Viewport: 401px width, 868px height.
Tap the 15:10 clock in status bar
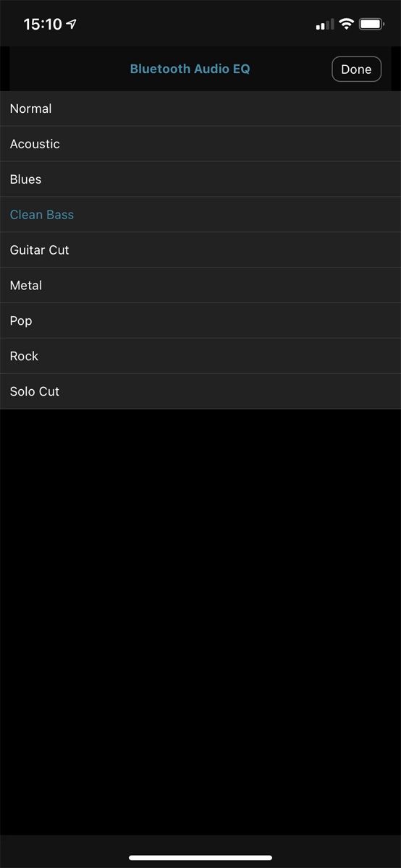click(43, 24)
